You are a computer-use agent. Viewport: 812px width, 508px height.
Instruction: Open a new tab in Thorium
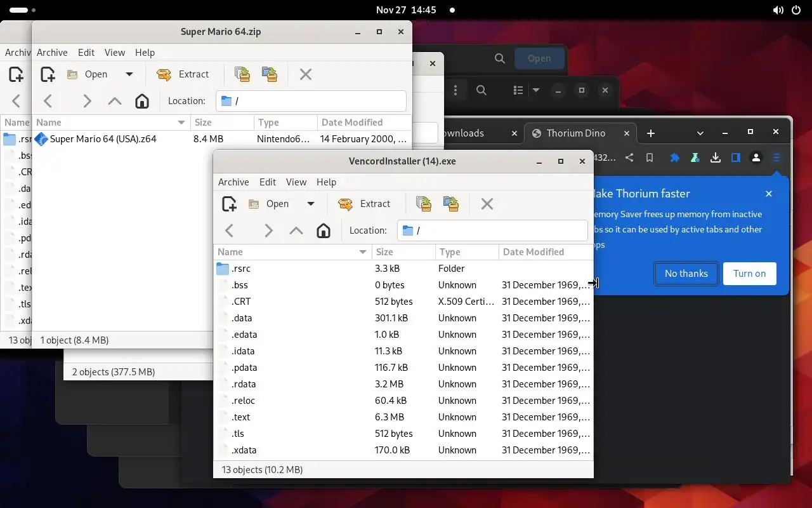coord(651,133)
